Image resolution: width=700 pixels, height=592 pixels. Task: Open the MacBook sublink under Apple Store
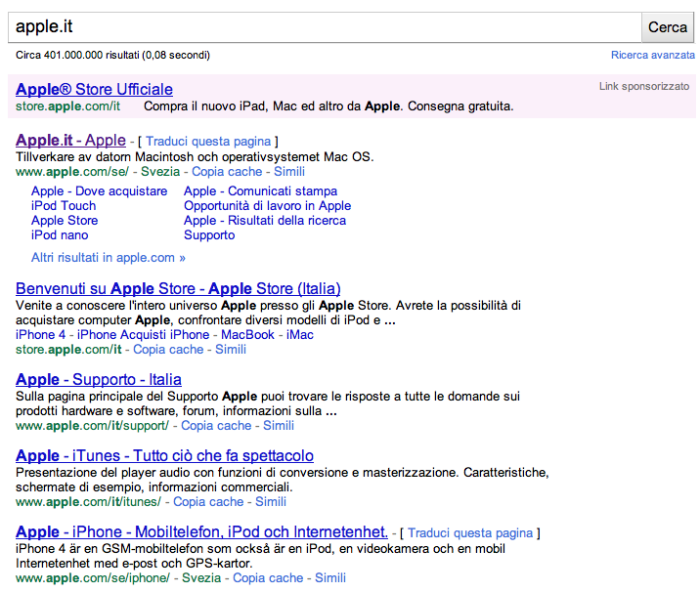(247, 335)
